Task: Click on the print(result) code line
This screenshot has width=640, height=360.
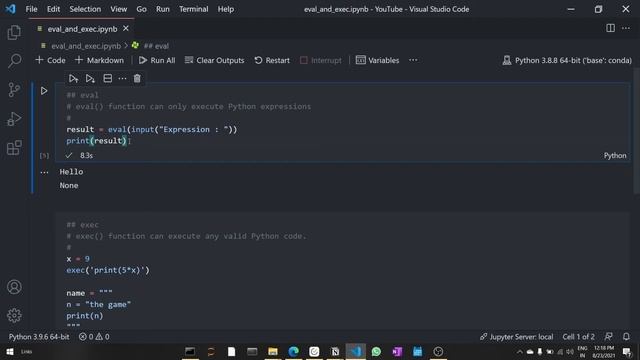Action: [96, 141]
